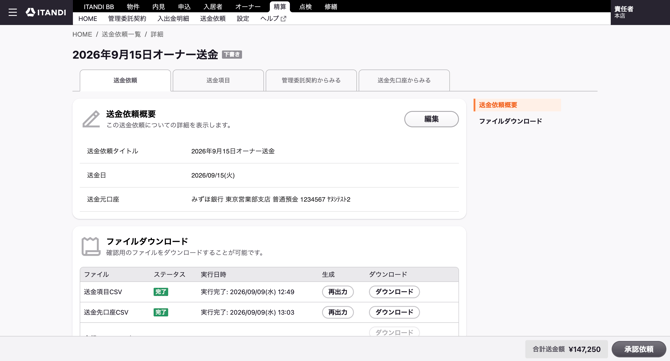Switch to the 入居者 top tab
The width and height of the screenshot is (670, 361).
pos(213,7)
